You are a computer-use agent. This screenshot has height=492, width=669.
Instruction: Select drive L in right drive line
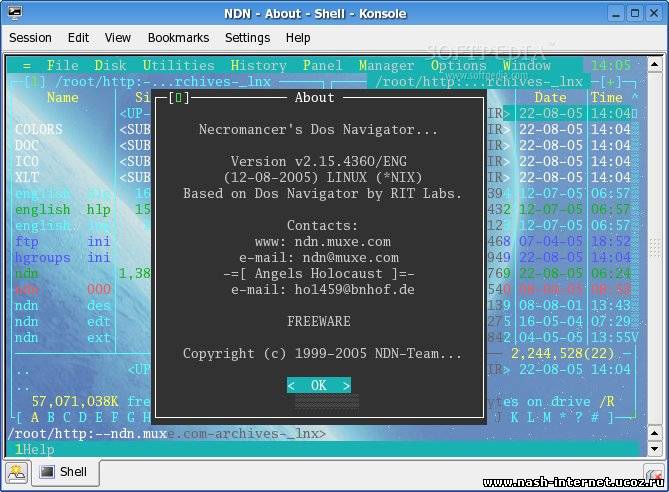tap(531, 417)
